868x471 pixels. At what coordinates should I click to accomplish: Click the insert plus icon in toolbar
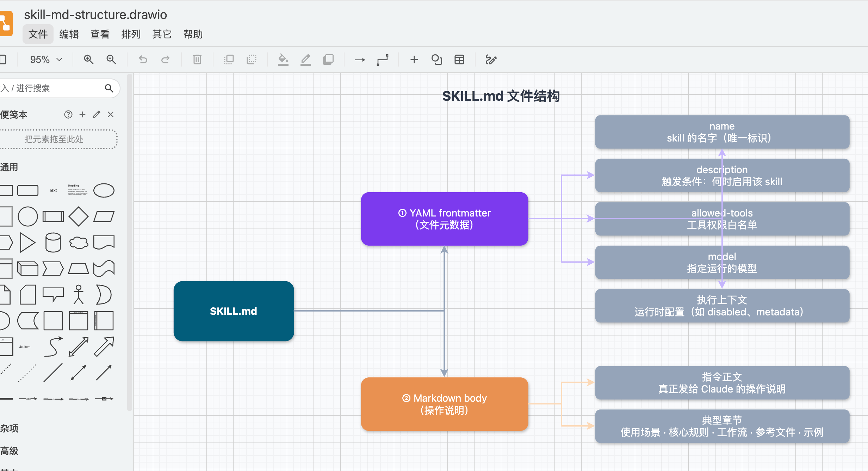414,59
